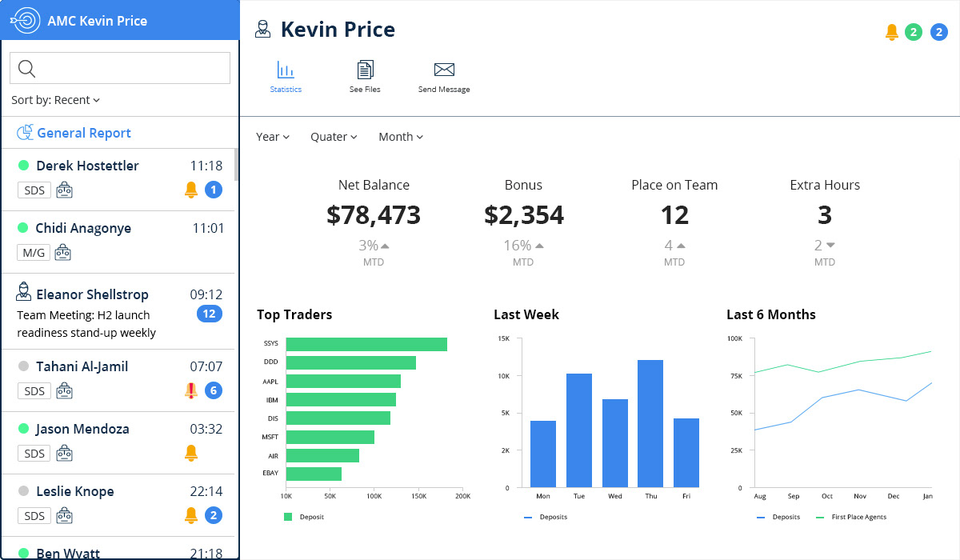
Task: Open the See Files document icon
Action: [x=365, y=70]
